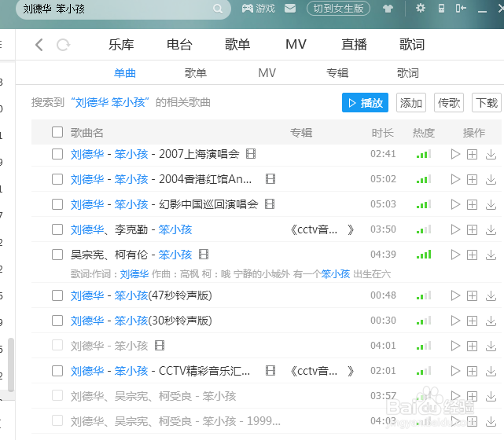
Task: Switch to mini mode icon
Action: pos(461,9)
